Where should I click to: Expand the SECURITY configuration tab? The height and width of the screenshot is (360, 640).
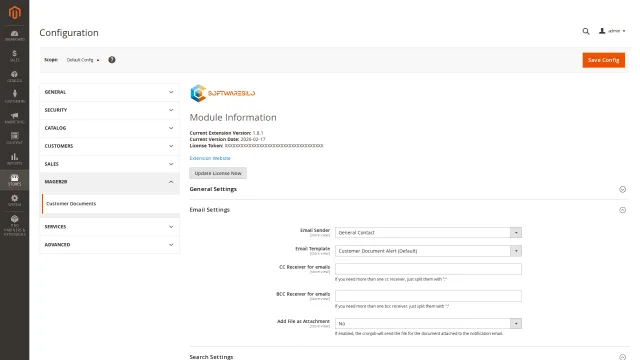tap(109, 110)
